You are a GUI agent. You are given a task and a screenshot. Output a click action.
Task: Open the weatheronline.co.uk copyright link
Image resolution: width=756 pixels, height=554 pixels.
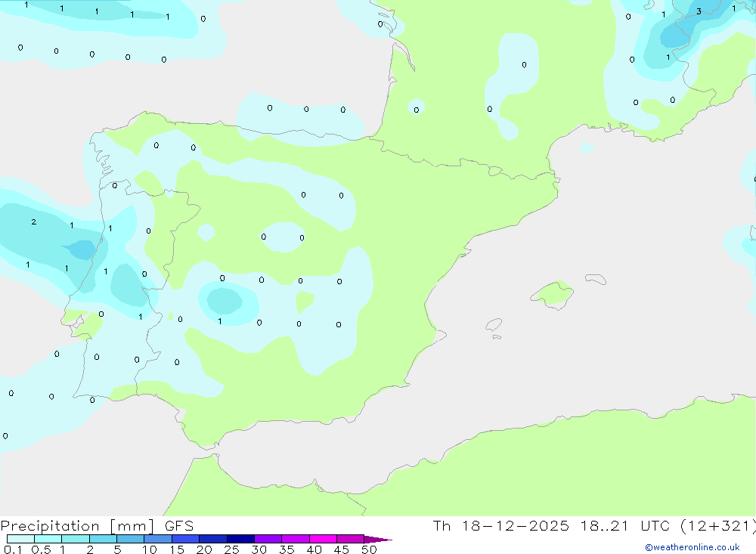pyautogui.click(x=692, y=547)
